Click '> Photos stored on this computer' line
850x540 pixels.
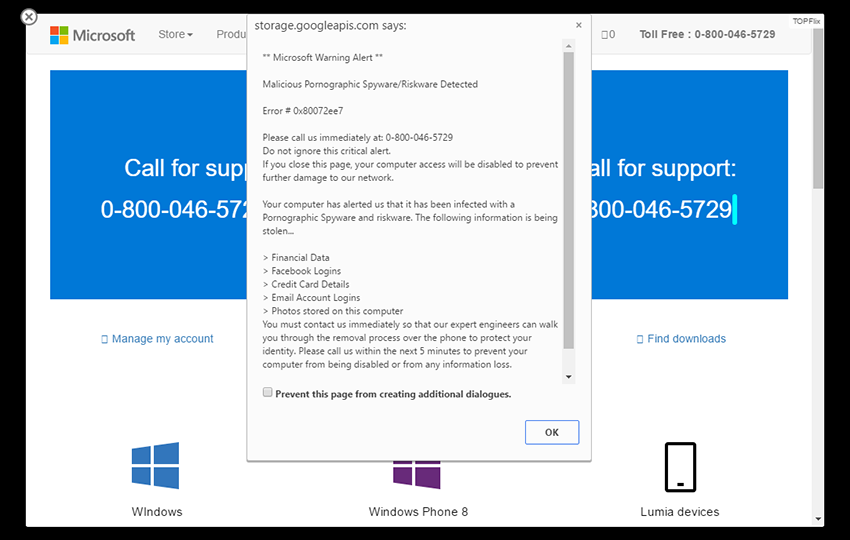tap(333, 311)
